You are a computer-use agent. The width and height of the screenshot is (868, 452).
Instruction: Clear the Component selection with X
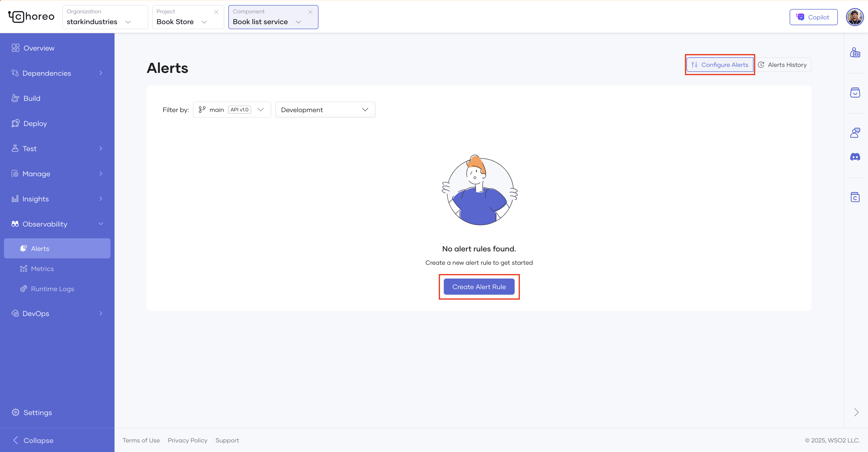(310, 12)
